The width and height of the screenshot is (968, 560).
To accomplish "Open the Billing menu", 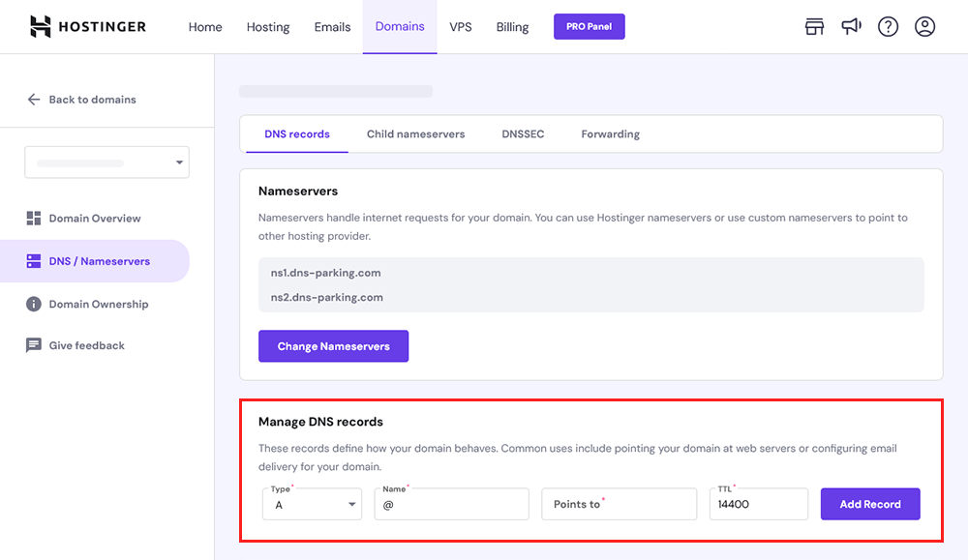I will coord(512,26).
